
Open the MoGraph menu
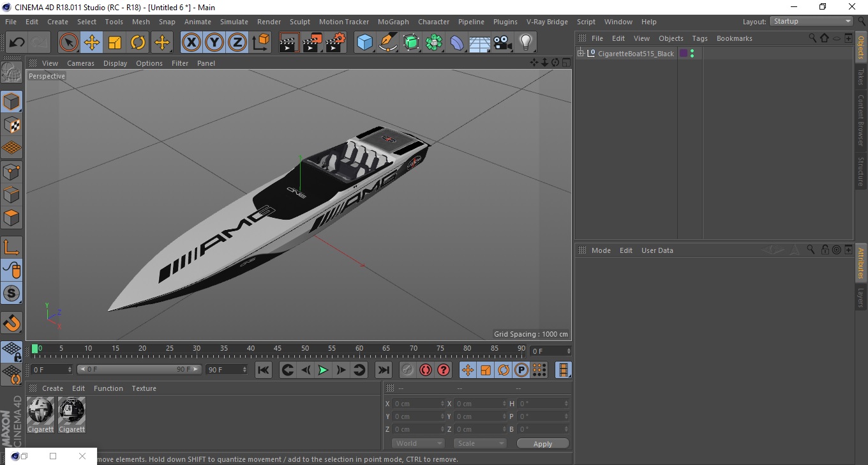point(393,22)
